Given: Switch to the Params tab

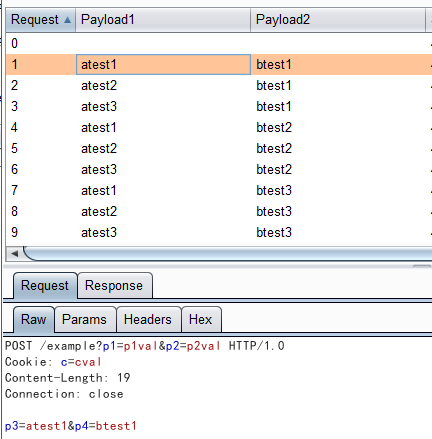Looking at the screenshot, I should (84, 320).
